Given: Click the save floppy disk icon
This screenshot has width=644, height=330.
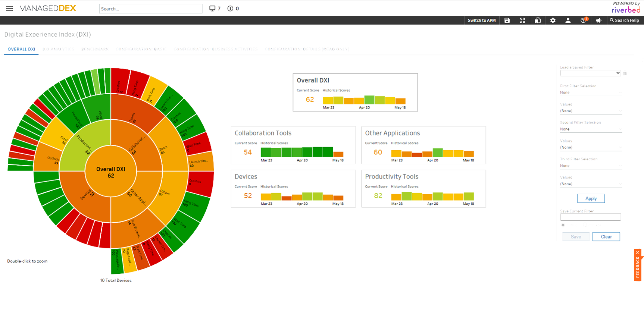Looking at the screenshot, I should [x=507, y=21].
